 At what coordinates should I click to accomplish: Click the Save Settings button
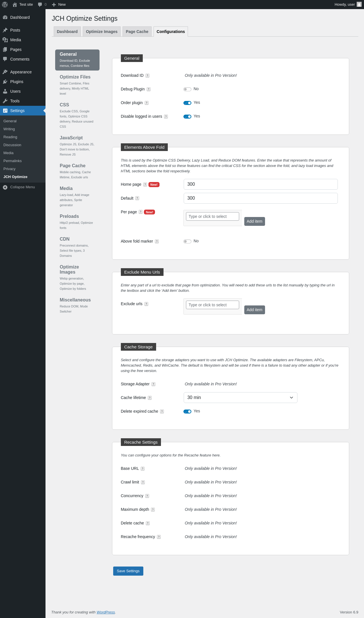coord(128,571)
